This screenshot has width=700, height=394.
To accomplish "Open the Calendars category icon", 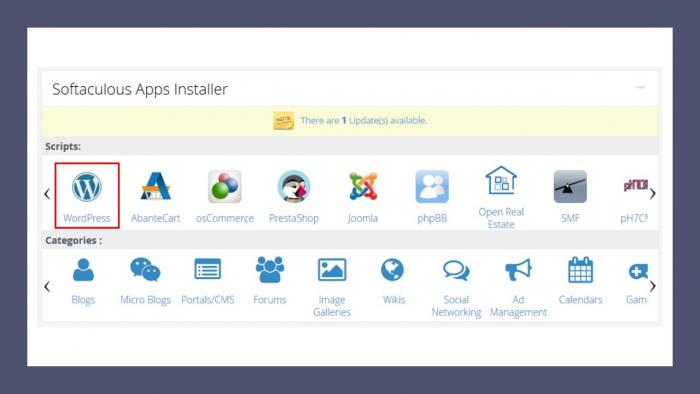I will pyautogui.click(x=580, y=270).
